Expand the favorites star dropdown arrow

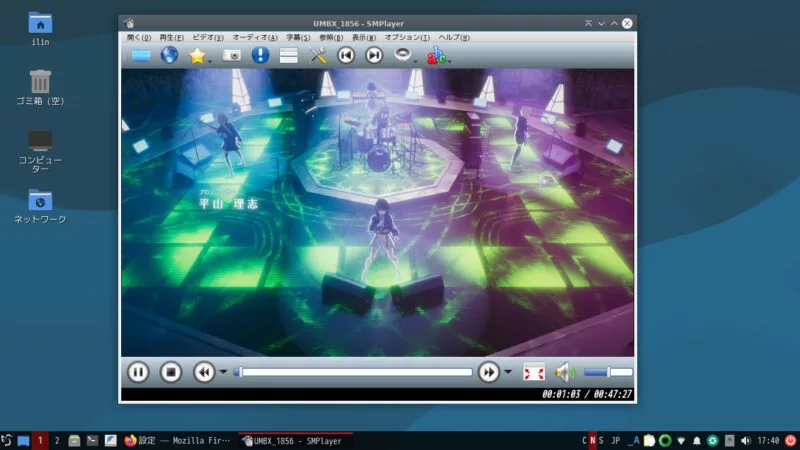[x=212, y=59]
